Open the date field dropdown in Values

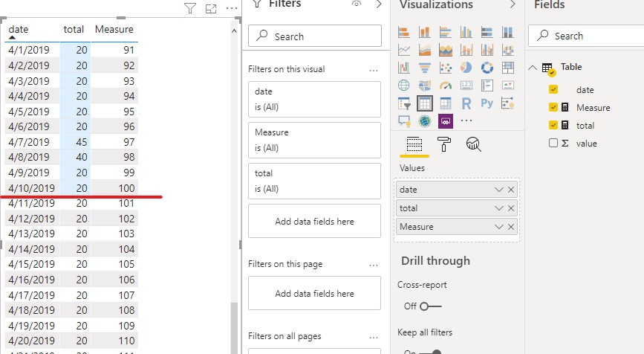[x=498, y=190]
